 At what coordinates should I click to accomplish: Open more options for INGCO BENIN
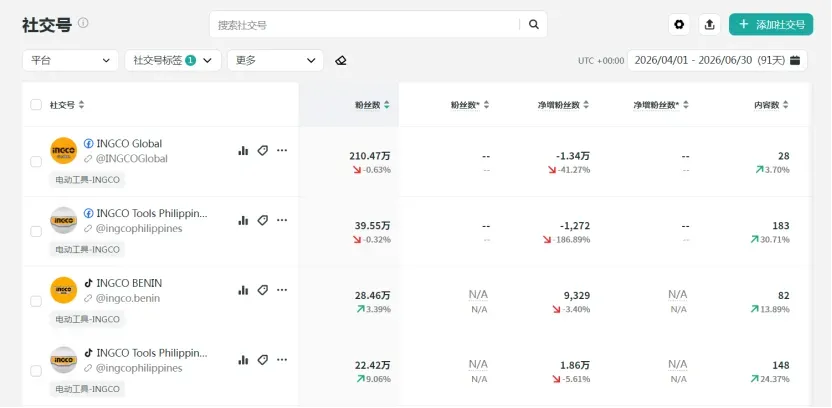[282, 290]
